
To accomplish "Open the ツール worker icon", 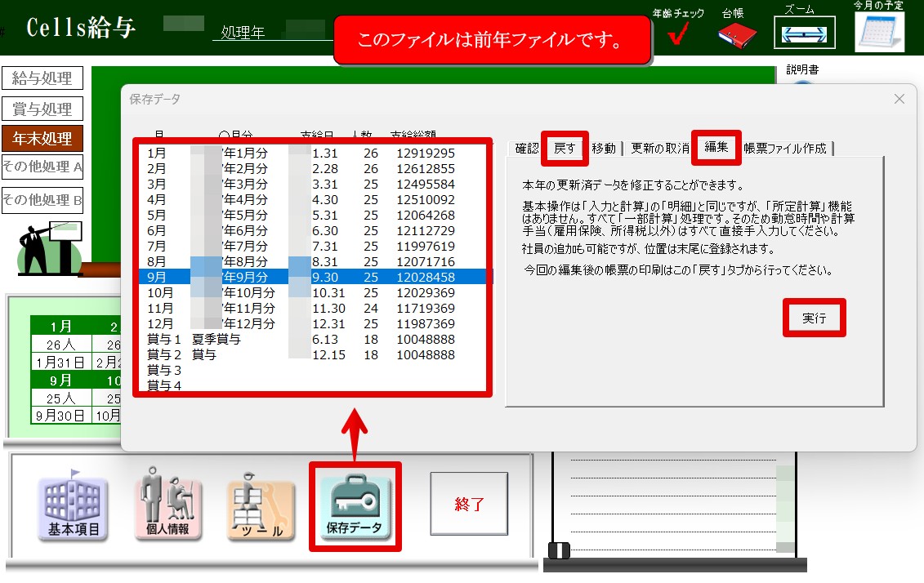I will coord(261,506).
